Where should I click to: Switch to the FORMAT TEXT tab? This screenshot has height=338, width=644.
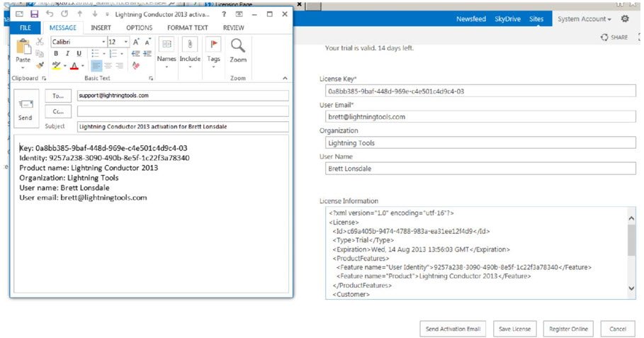point(188,28)
